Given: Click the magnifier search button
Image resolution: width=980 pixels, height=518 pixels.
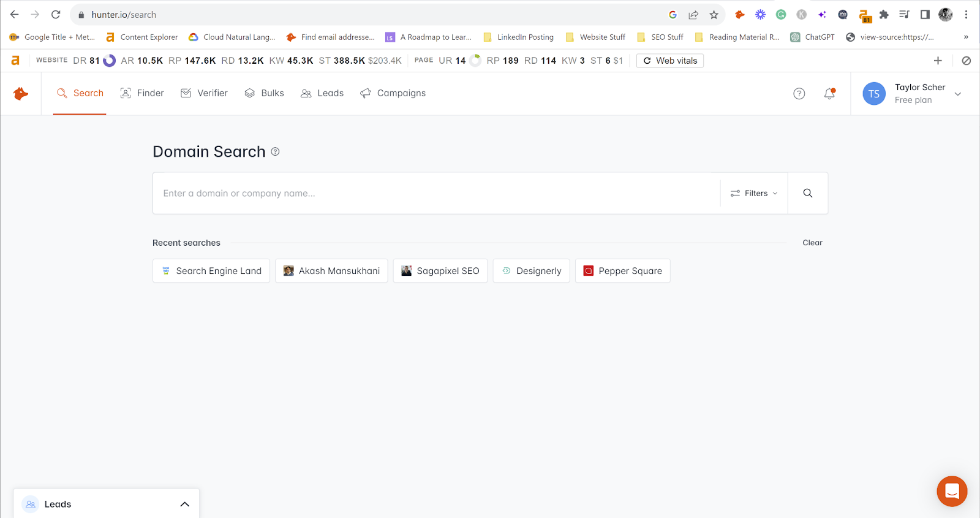Looking at the screenshot, I should point(808,193).
